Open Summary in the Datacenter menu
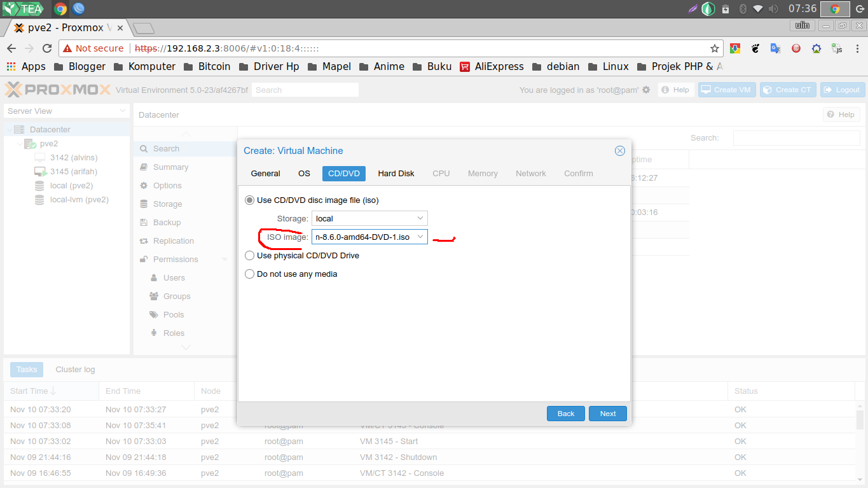This screenshot has height=488, width=868. pyautogui.click(x=185, y=167)
